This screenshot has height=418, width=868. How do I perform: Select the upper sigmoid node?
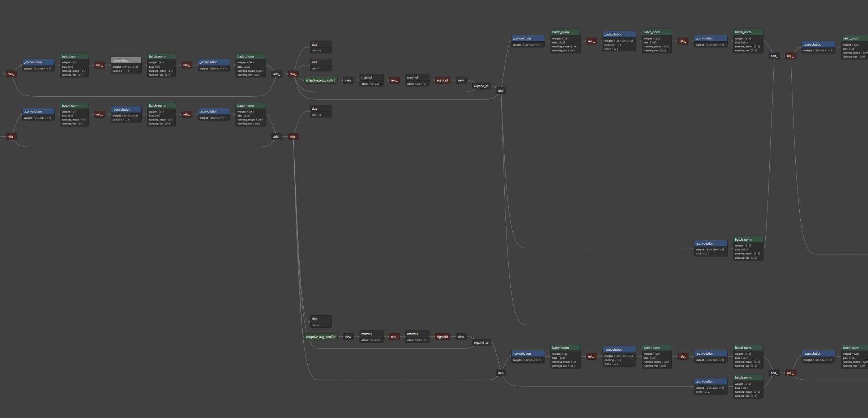[x=442, y=80]
